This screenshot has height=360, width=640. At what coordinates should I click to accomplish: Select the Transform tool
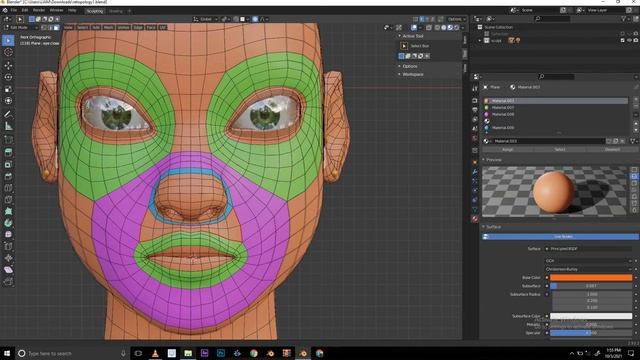pos(8,101)
